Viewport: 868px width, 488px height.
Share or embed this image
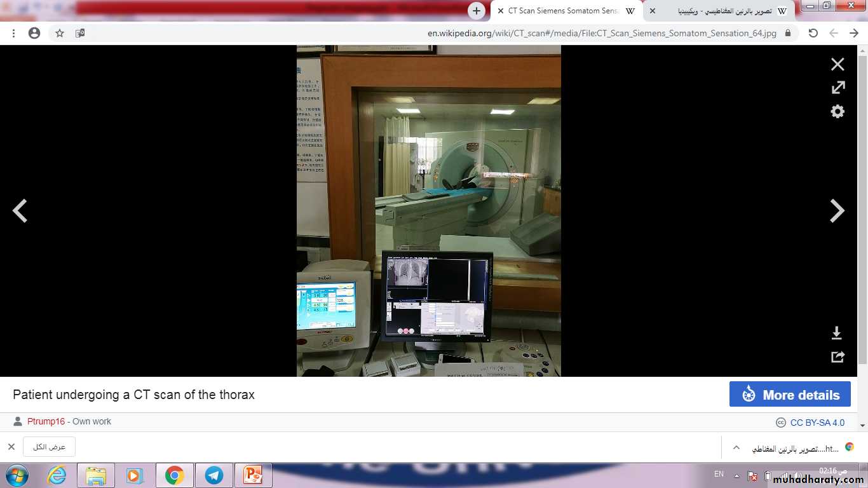click(837, 357)
